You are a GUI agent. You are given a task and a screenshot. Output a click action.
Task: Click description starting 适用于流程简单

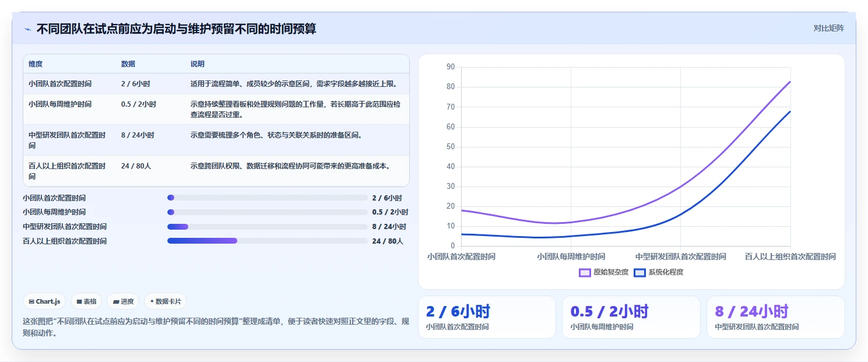click(x=294, y=84)
